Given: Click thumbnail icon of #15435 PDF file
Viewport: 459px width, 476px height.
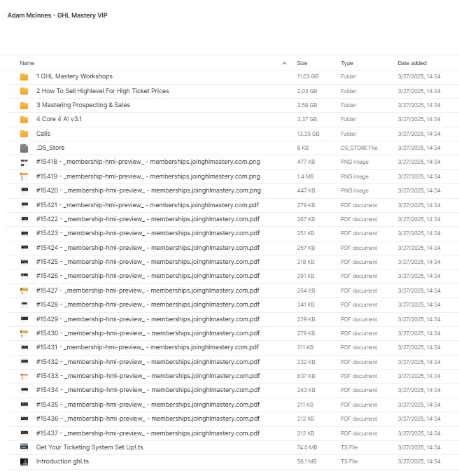Looking at the screenshot, I should pos(24,405).
